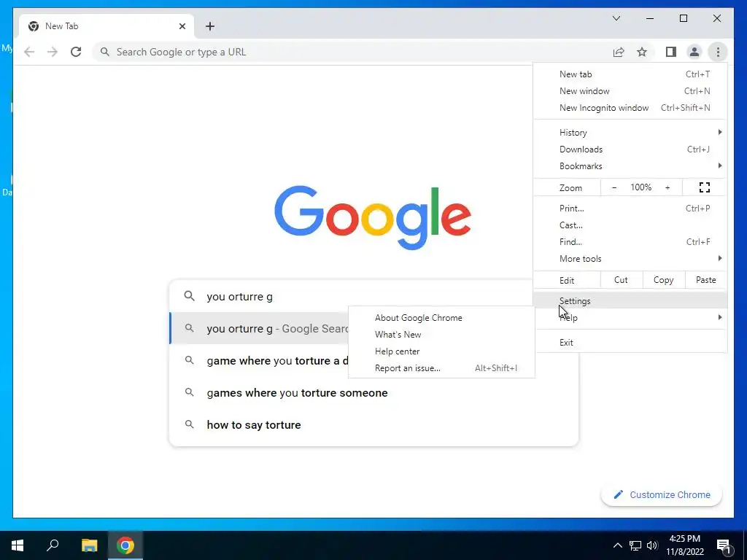Click the volume speaker icon in tray

coord(652,545)
